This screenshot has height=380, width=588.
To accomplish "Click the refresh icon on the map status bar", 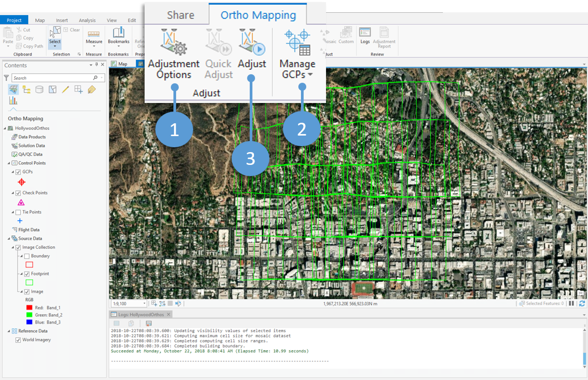I will coord(582,303).
